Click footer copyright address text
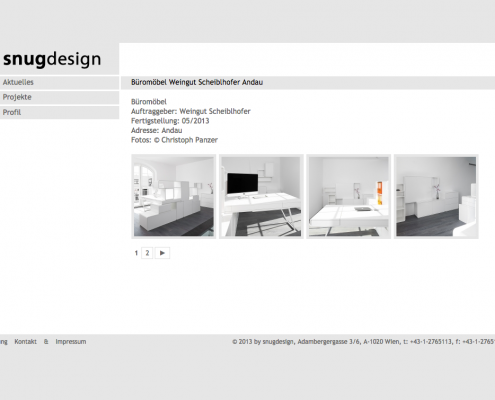The height and width of the screenshot is (400, 495). pos(363,342)
